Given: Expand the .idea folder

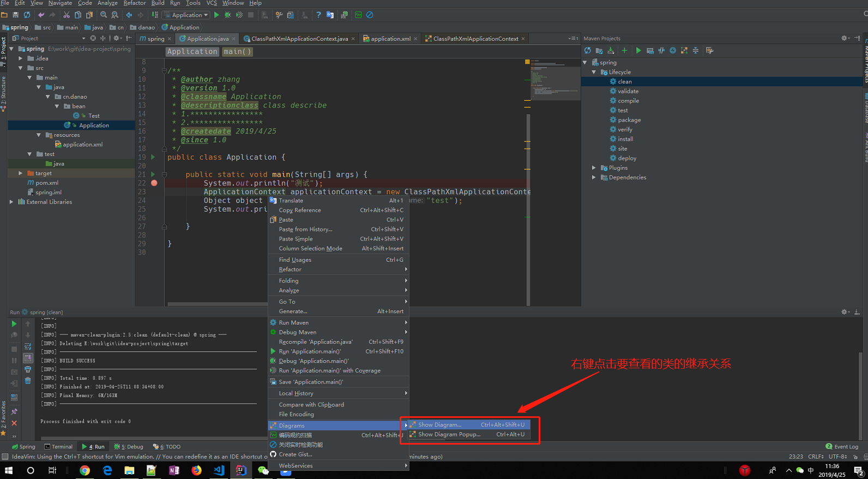Looking at the screenshot, I should click(x=20, y=58).
